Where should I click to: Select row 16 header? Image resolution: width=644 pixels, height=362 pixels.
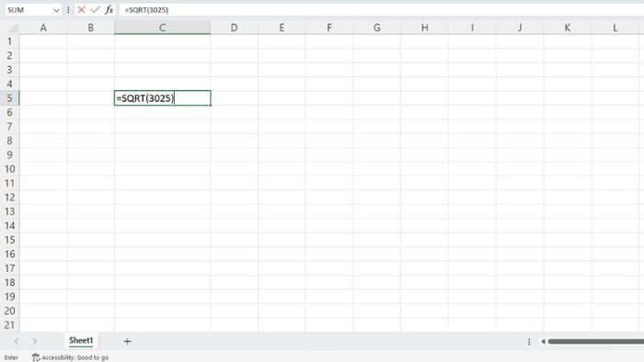(x=9, y=255)
